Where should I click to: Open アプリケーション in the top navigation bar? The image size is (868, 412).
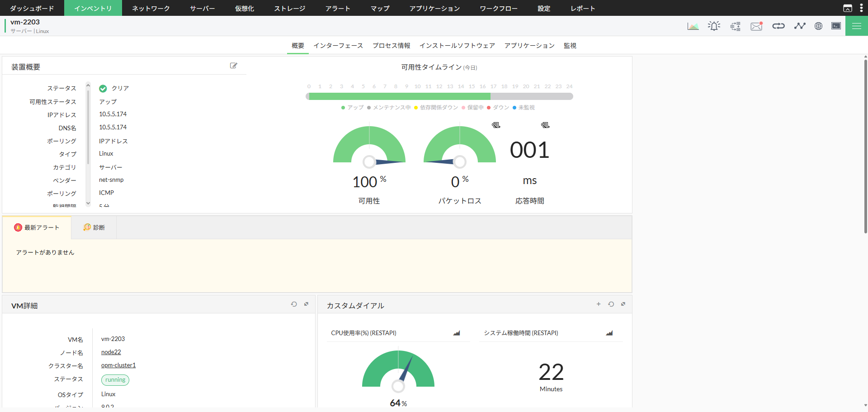pos(435,8)
